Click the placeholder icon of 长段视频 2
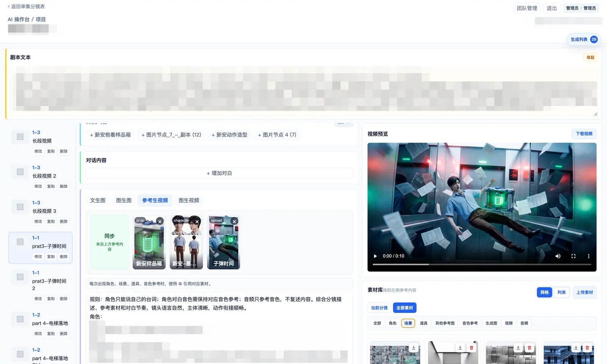This screenshot has width=607, height=364. (x=20, y=172)
